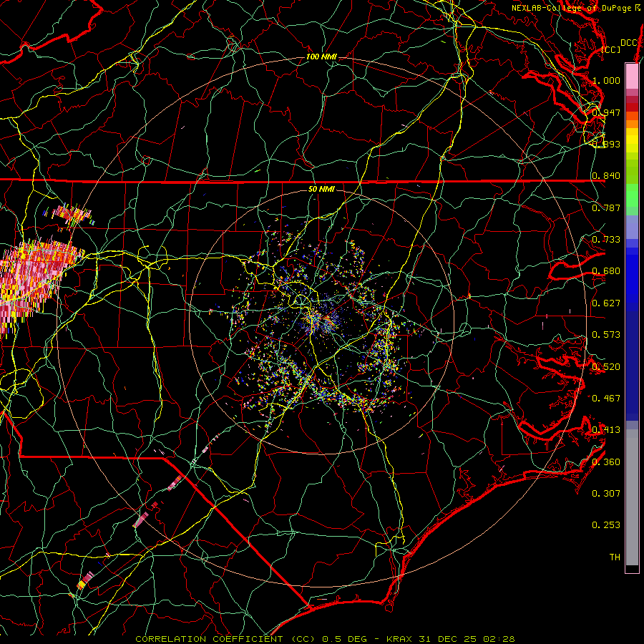Viewport: 644px width, 644px height.
Task: Select the 0.467 scale value
Action: point(606,399)
